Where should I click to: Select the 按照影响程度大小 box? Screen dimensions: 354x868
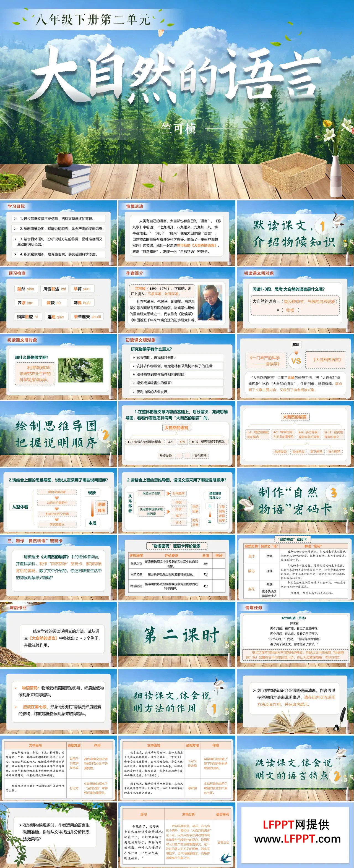point(215,495)
